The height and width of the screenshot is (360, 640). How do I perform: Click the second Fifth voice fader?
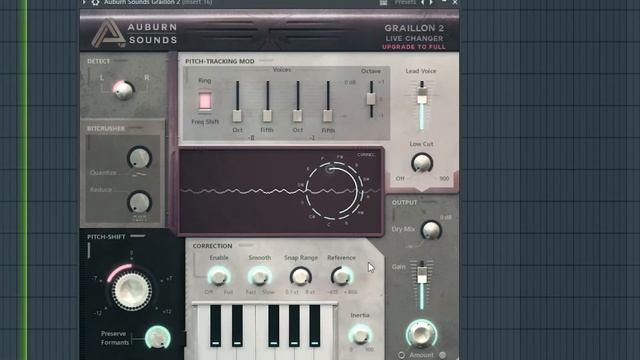tap(328, 116)
